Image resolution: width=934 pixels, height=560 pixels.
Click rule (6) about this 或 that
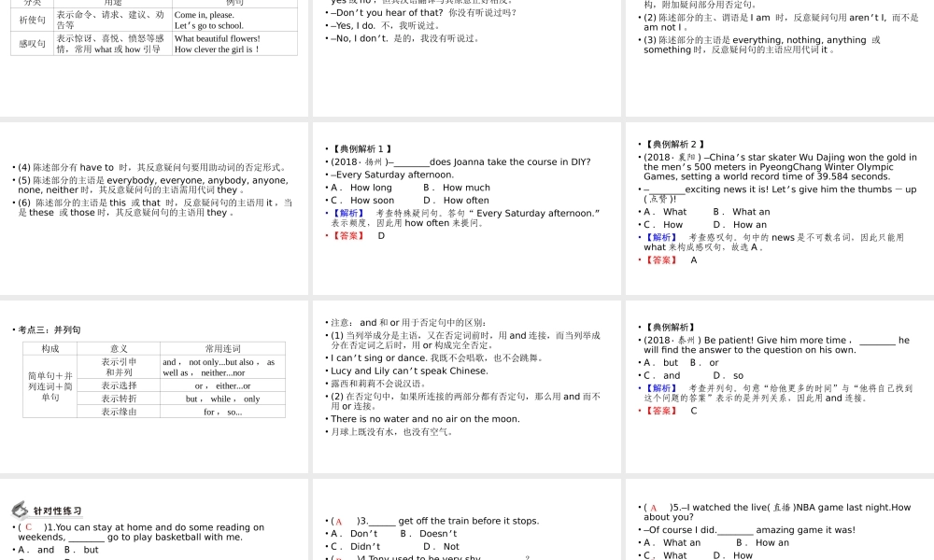(155, 208)
